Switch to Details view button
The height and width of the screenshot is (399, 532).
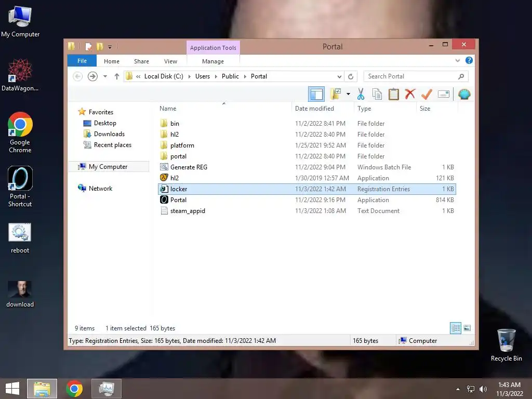point(456,328)
